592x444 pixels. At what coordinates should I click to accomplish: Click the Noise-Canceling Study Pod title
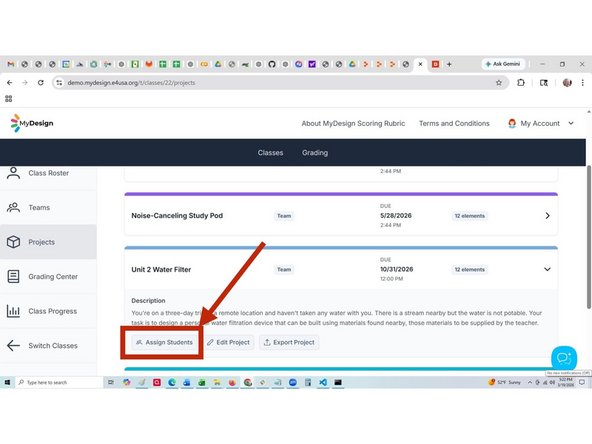pos(177,216)
